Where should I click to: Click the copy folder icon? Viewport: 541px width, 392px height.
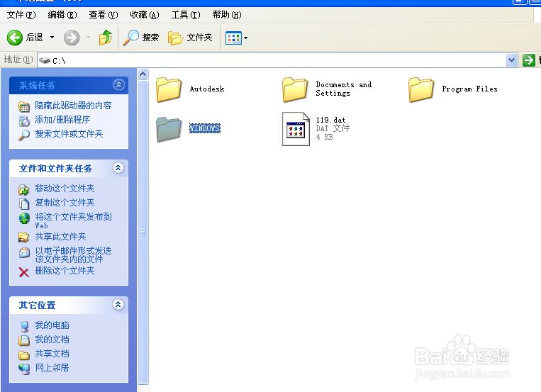point(24,203)
